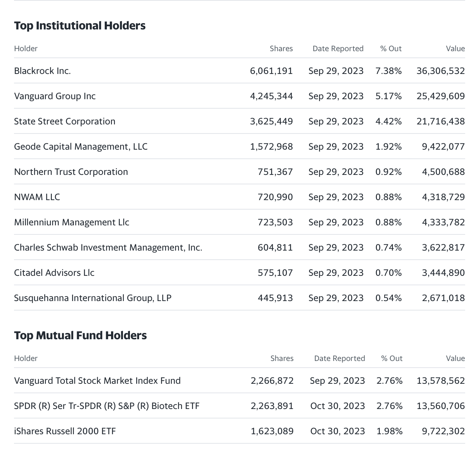The height and width of the screenshot is (450, 476).
Task: Open State Street Corporation holder entry
Action: (x=64, y=121)
